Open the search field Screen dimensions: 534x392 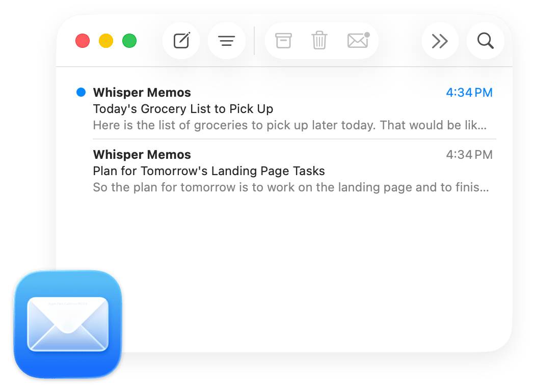click(485, 41)
